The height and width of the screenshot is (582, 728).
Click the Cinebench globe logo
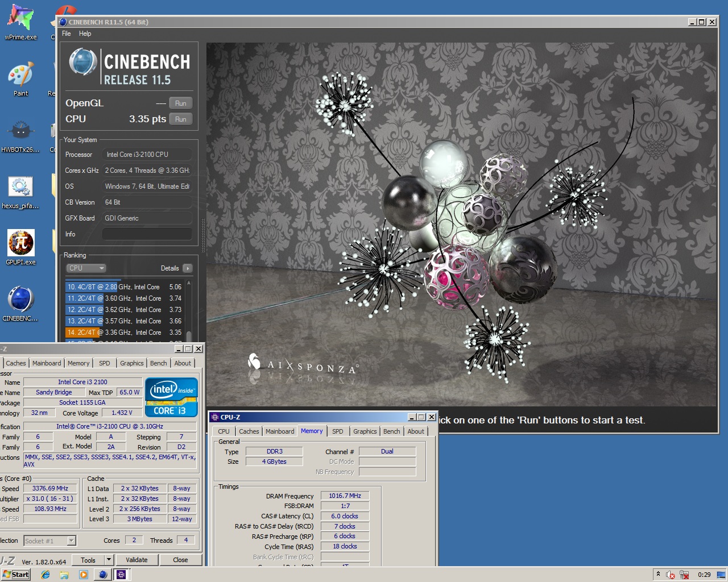(83, 62)
